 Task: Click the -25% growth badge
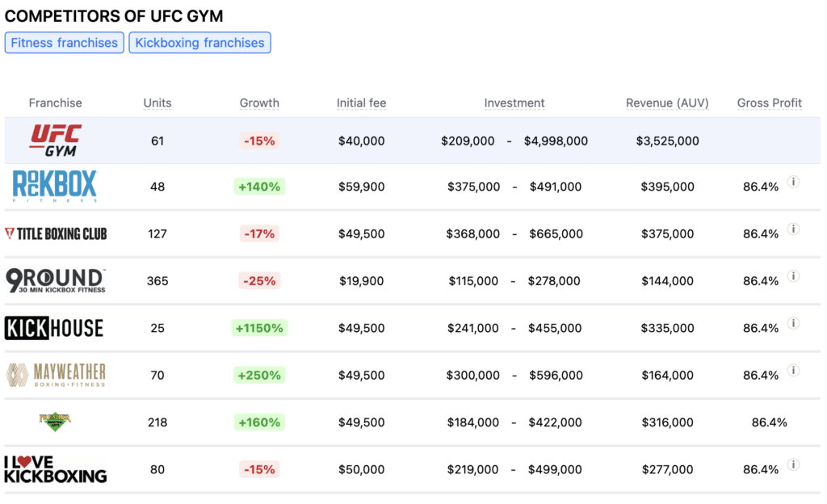(x=259, y=281)
